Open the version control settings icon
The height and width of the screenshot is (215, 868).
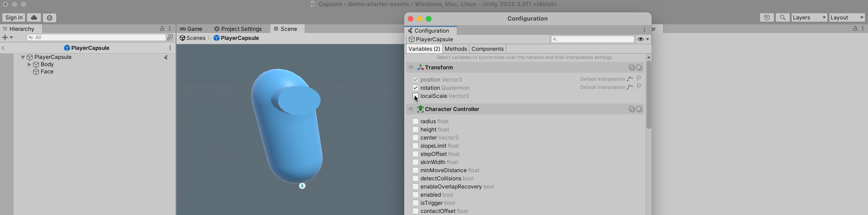pyautogui.click(x=50, y=18)
